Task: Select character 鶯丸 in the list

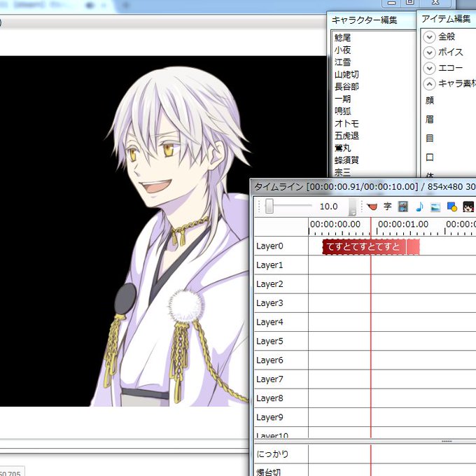Action: click(x=343, y=148)
